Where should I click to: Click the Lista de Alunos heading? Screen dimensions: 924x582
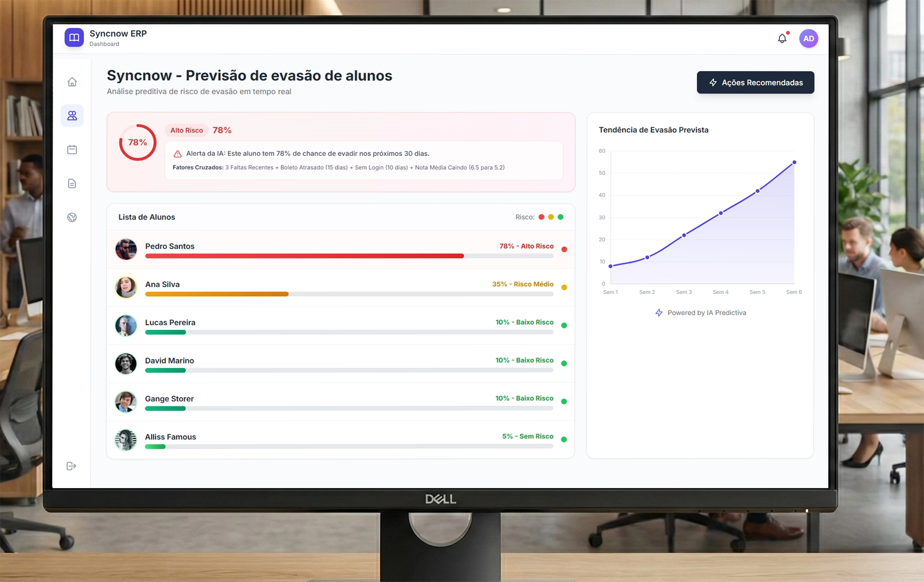[x=147, y=217]
